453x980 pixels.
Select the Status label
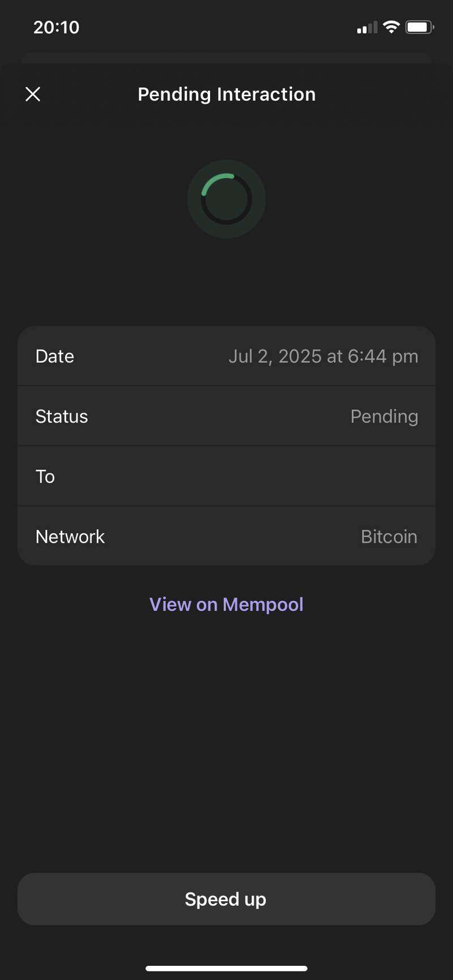coord(62,416)
